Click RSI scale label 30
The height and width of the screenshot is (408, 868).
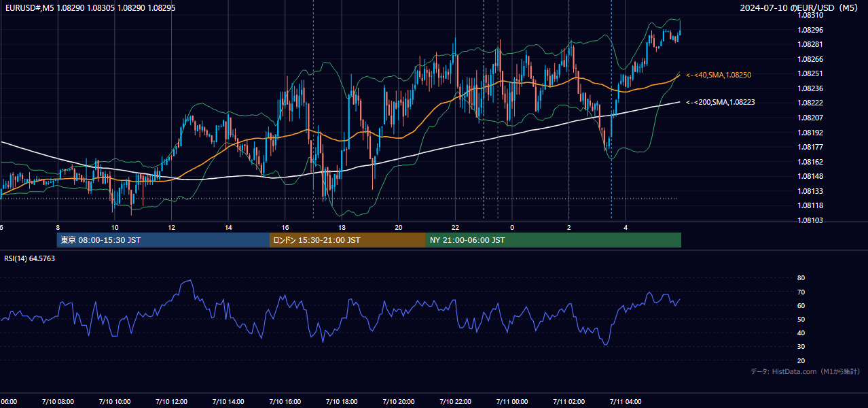pyautogui.click(x=801, y=347)
